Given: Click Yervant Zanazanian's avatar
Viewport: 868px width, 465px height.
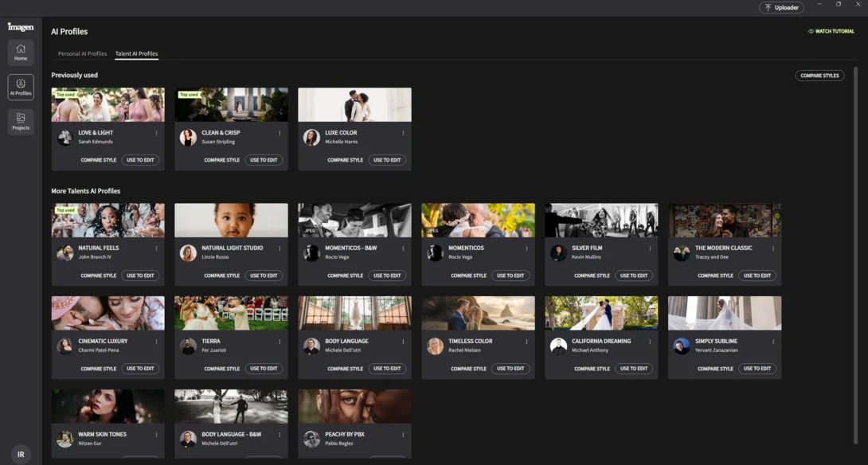Looking at the screenshot, I should pyautogui.click(x=682, y=346).
